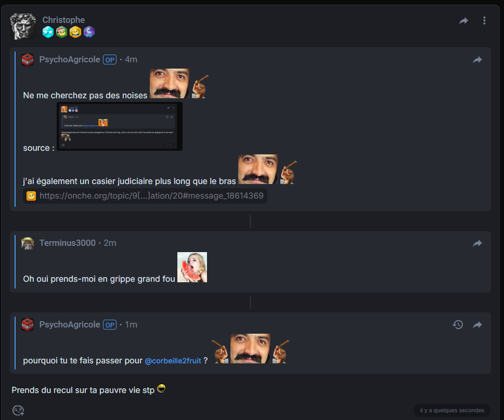
Task: Open Christophe's profile avatar
Action: [x=23, y=27]
